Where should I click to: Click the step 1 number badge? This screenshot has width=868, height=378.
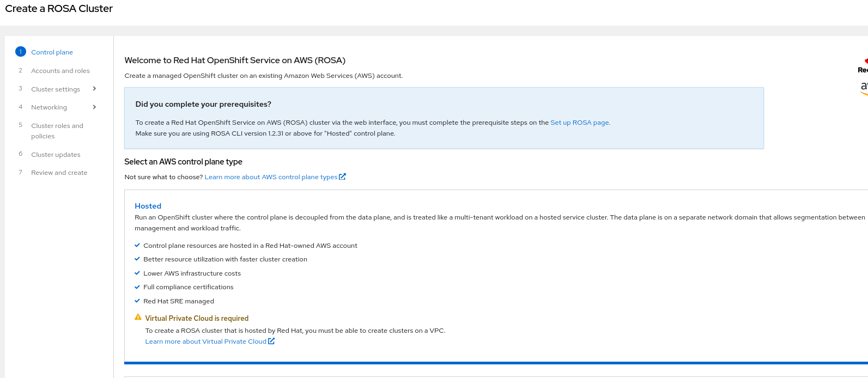[21, 52]
